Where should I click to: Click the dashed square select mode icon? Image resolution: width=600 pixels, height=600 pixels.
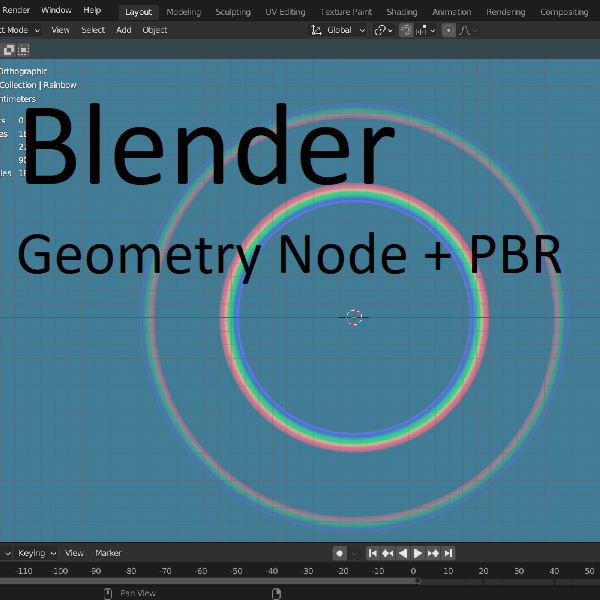(x=24, y=50)
